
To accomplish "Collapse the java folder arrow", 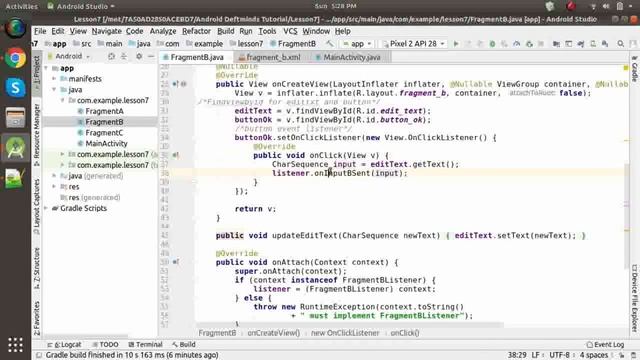I will pos(54,89).
